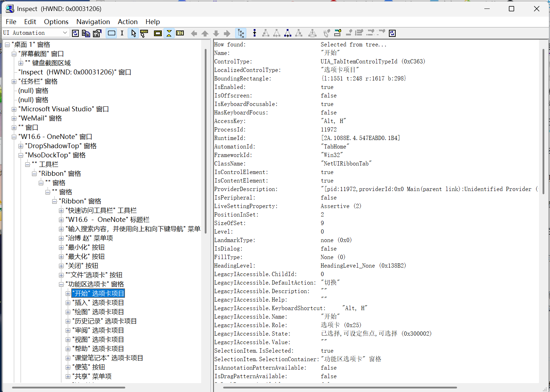
Task: Click the caret tracking I-beam icon
Action: coord(122,33)
